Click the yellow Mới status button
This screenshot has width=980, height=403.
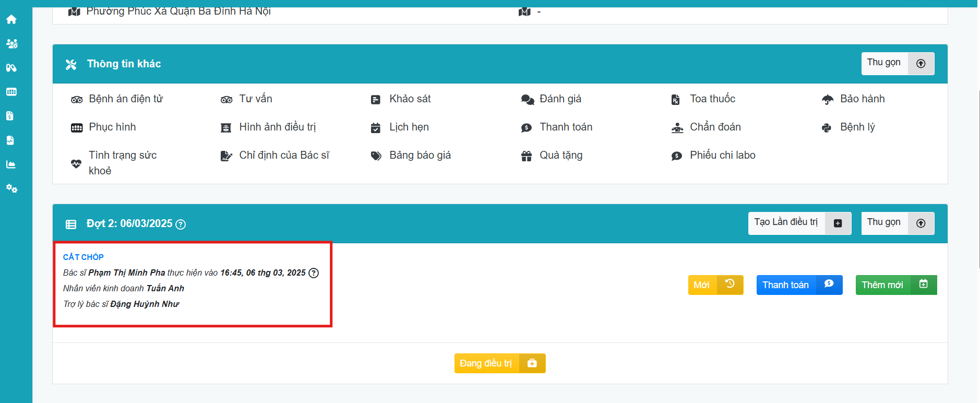(715, 285)
